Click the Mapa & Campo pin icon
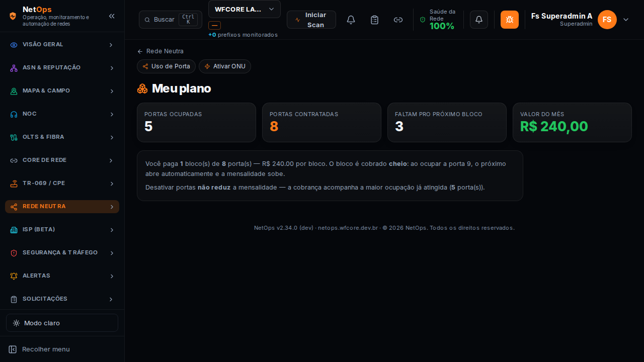 [14, 91]
